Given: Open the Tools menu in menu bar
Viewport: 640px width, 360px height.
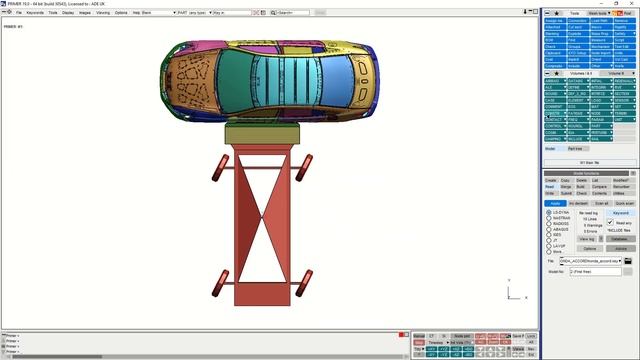Looking at the screenshot, I should (x=53, y=13).
